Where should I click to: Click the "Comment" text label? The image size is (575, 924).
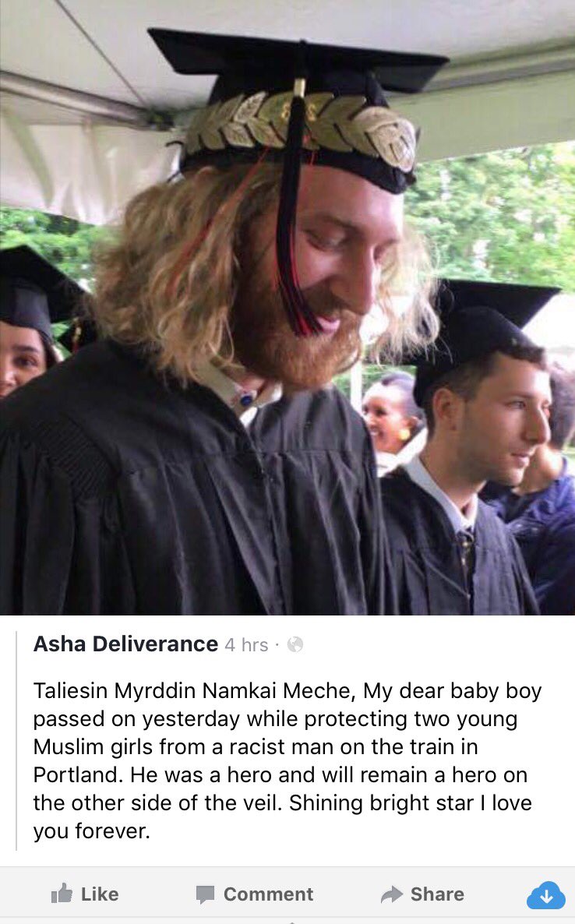pyautogui.click(x=268, y=894)
